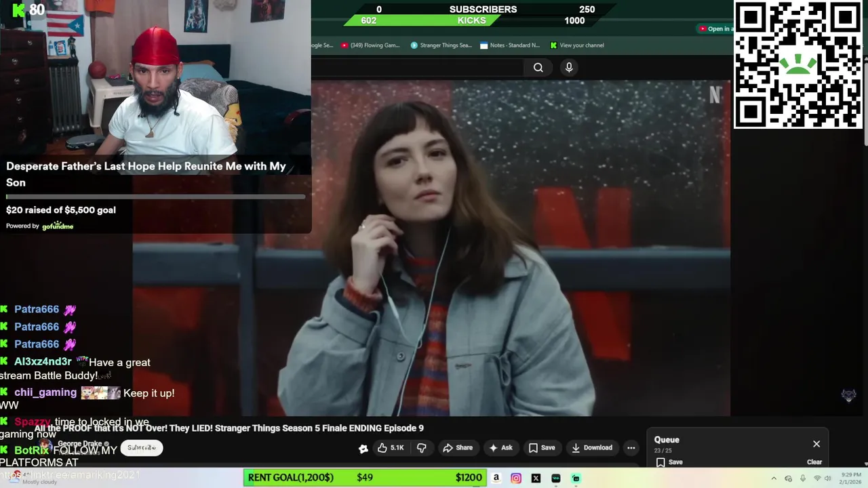The height and width of the screenshot is (488, 868).
Task: Open the 'Notes - Standard N...' bookmark
Action: tap(510, 45)
